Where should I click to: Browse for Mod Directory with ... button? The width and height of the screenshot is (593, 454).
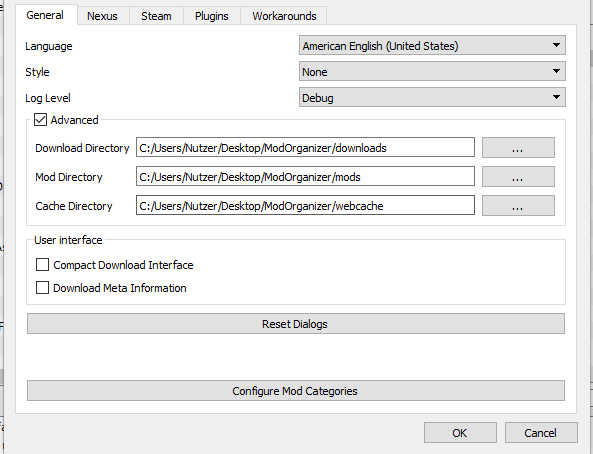point(518,177)
